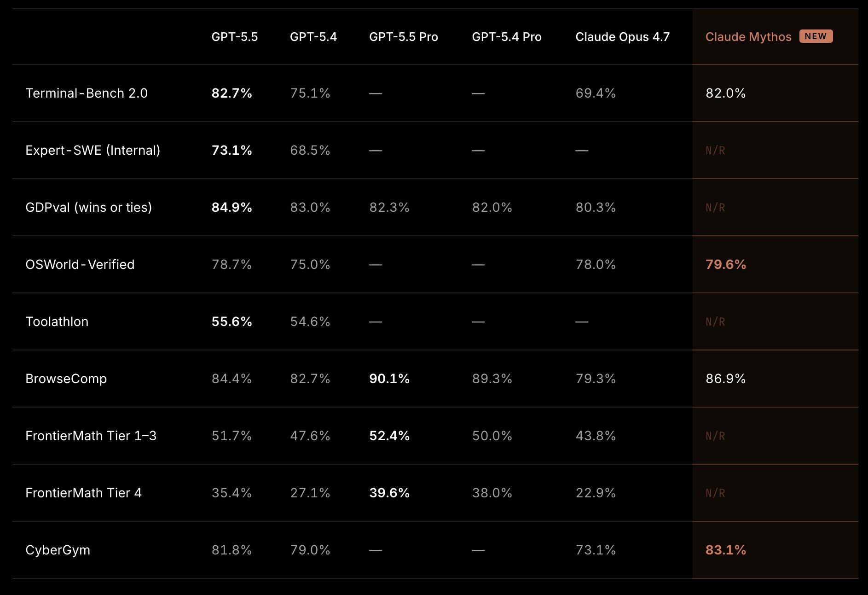Click the GPT-5.5 Pro column header

click(403, 37)
